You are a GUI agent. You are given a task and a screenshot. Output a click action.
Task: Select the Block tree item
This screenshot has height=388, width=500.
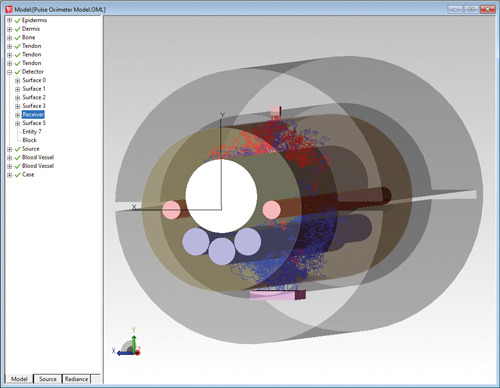(29, 140)
